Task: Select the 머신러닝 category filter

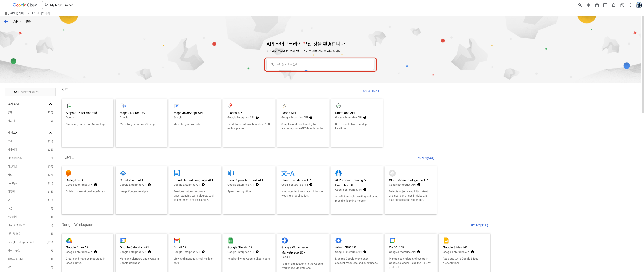Action: 12,166
